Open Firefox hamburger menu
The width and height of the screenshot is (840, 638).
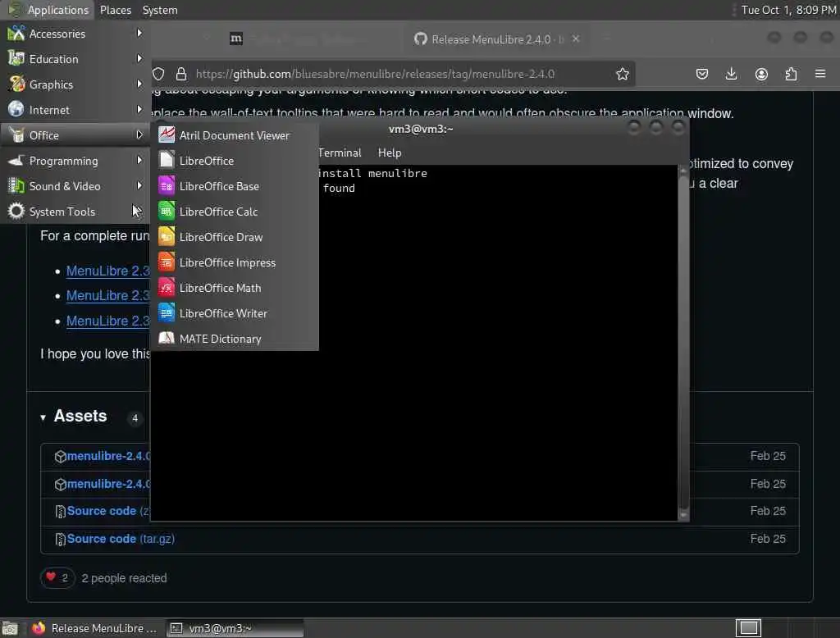pyautogui.click(x=820, y=73)
